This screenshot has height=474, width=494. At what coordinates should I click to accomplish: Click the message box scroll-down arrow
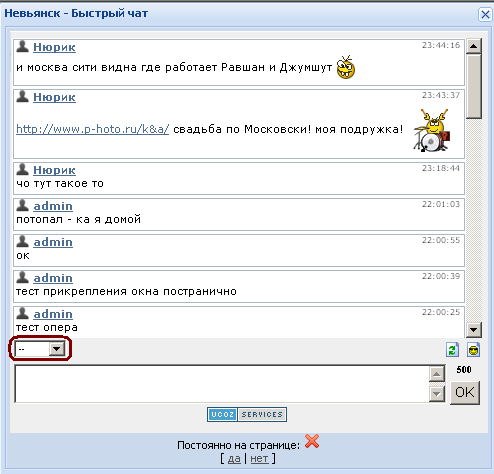[x=436, y=394]
